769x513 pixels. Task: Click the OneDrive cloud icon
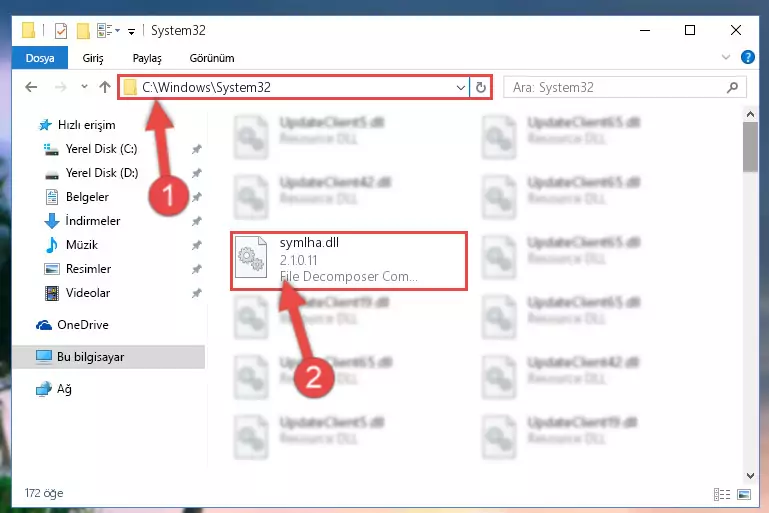click(x=44, y=325)
